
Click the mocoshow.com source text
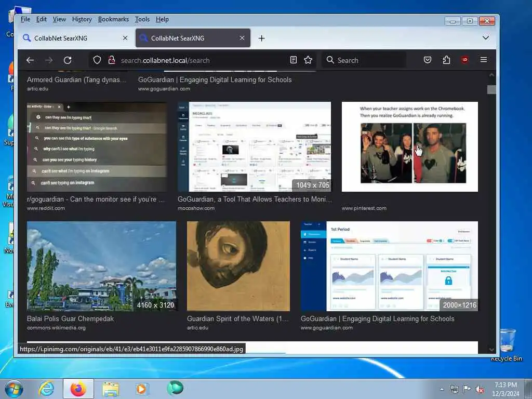196,208
